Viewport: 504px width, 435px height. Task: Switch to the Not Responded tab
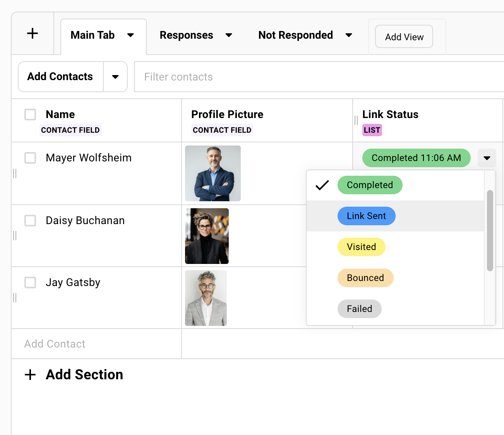click(295, 35)
